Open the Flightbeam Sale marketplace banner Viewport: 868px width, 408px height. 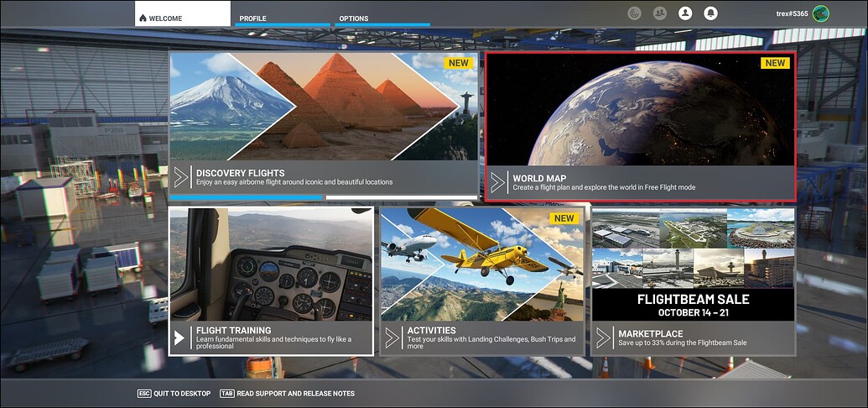pyautogui.click(x=693, y=264)
